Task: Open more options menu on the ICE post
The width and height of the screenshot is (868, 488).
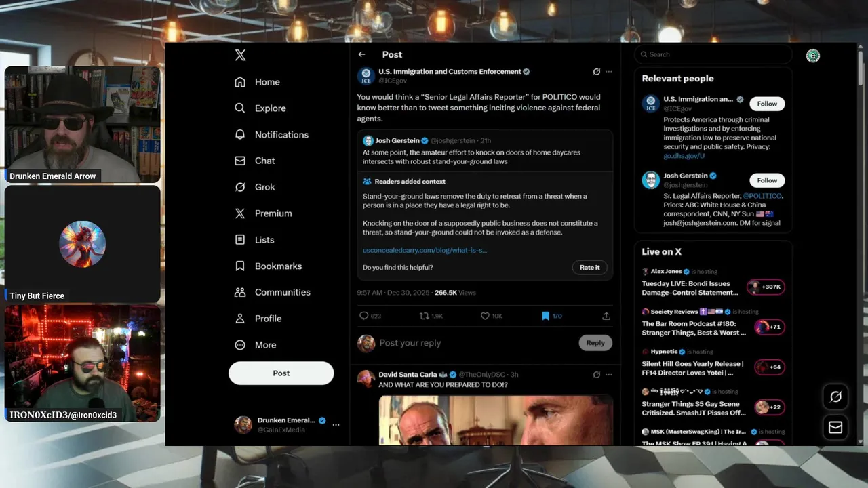Action: [609, 71]
